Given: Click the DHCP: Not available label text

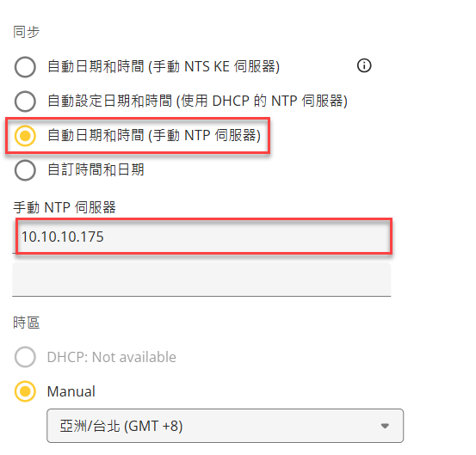Looking at the screenshot, I should 111,357.
